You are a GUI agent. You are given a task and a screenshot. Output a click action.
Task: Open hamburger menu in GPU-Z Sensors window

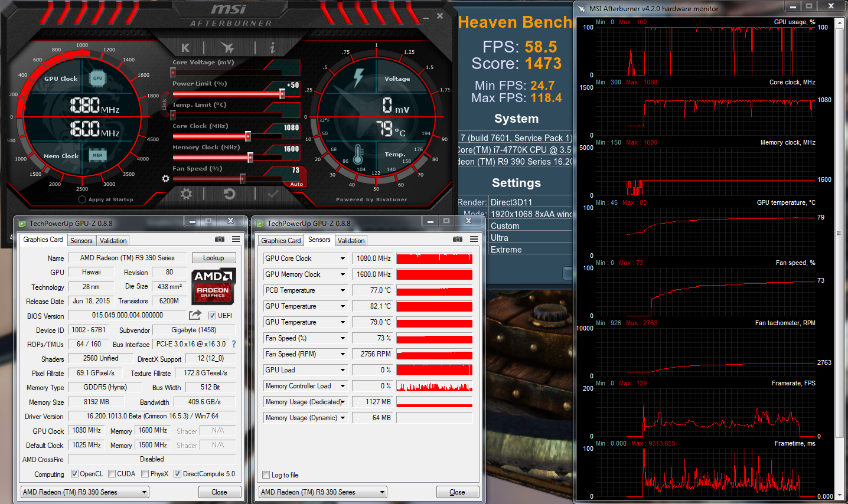474,239
